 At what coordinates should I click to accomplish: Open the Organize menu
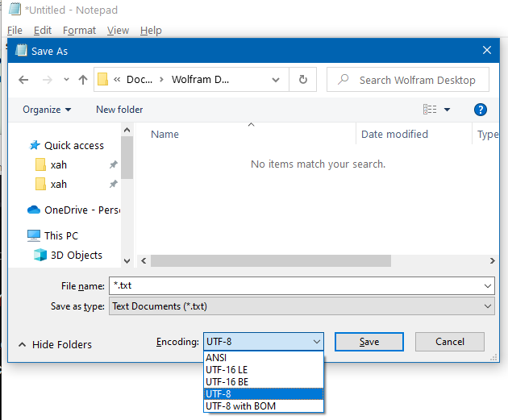47,110
